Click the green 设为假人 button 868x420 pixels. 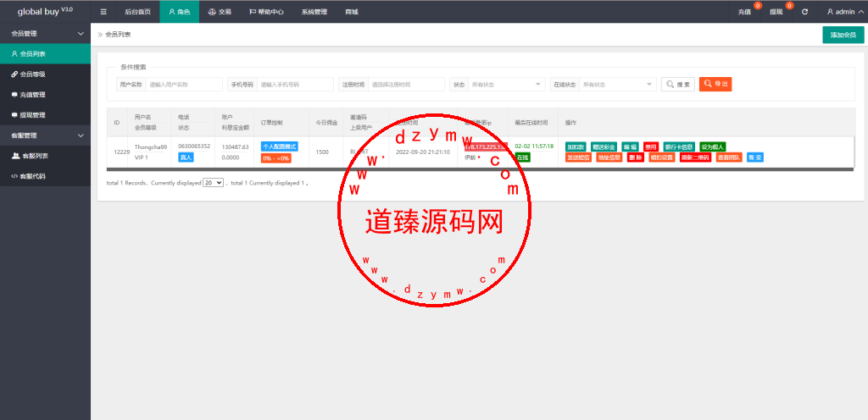click(x=712, y=147)
